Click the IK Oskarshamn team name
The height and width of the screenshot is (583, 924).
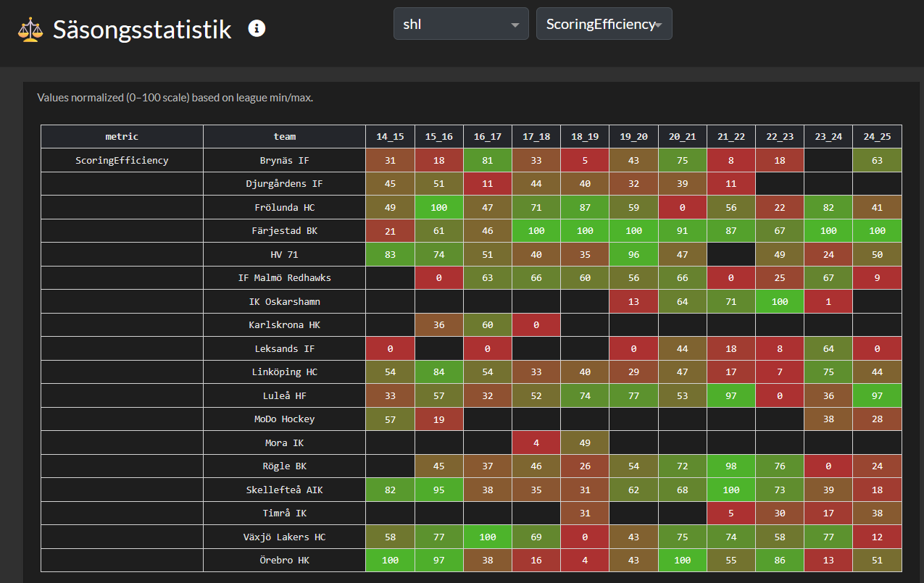coord(284,301)
